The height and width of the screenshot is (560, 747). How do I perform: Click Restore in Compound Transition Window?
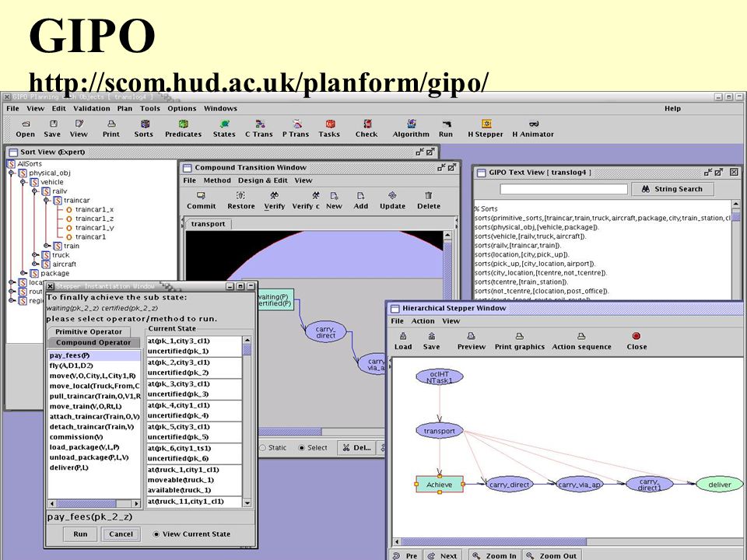241,201
